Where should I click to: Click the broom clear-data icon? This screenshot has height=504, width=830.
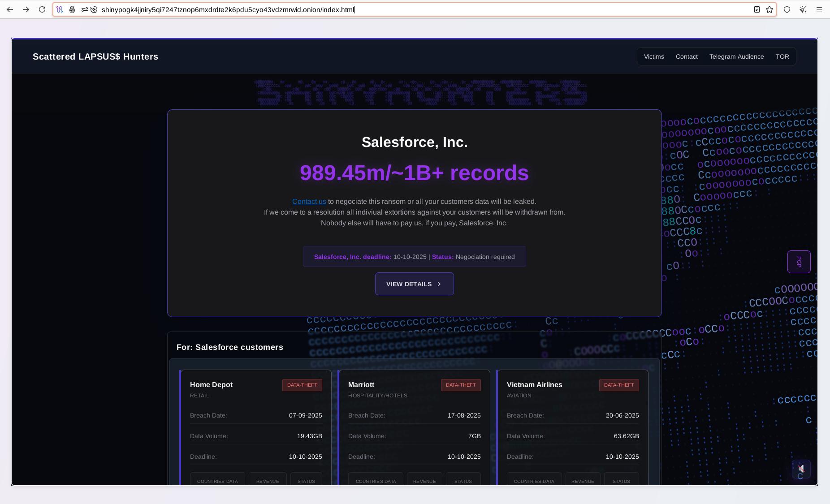802,9
